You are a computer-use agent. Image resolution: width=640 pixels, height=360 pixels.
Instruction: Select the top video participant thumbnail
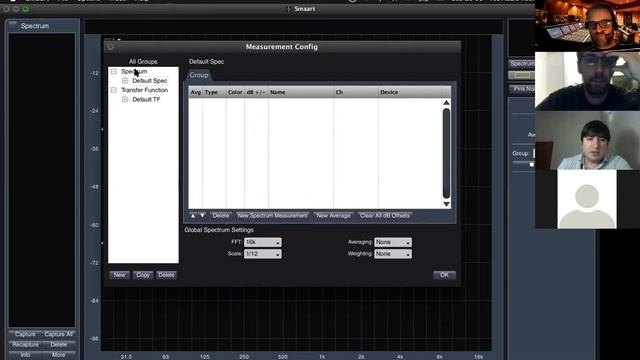tap(587, 25)
